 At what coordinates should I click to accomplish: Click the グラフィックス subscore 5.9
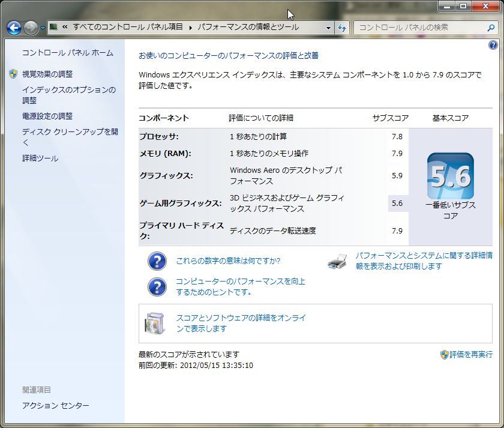(x=397, y=175)
